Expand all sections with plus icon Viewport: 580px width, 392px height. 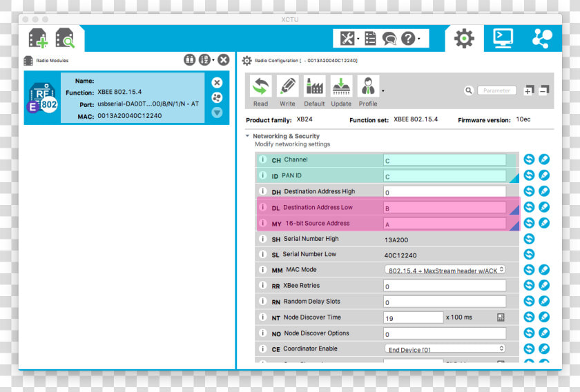pyautogui.click(x=529, y=90)
